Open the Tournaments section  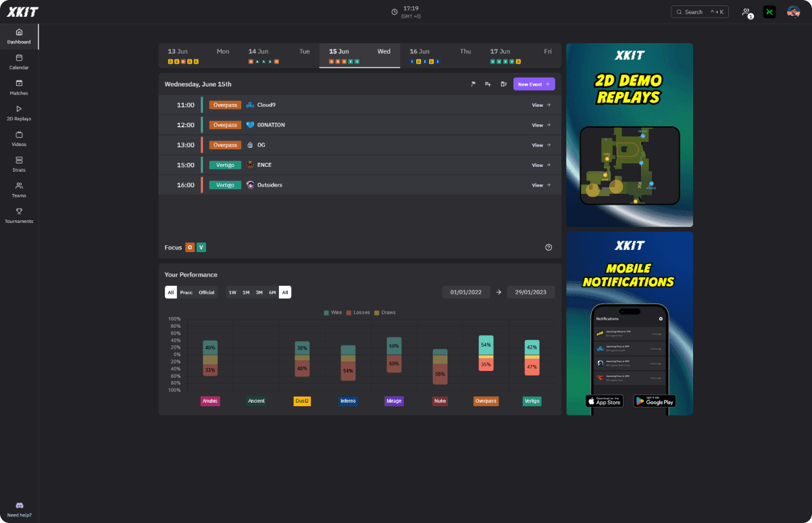19,215
